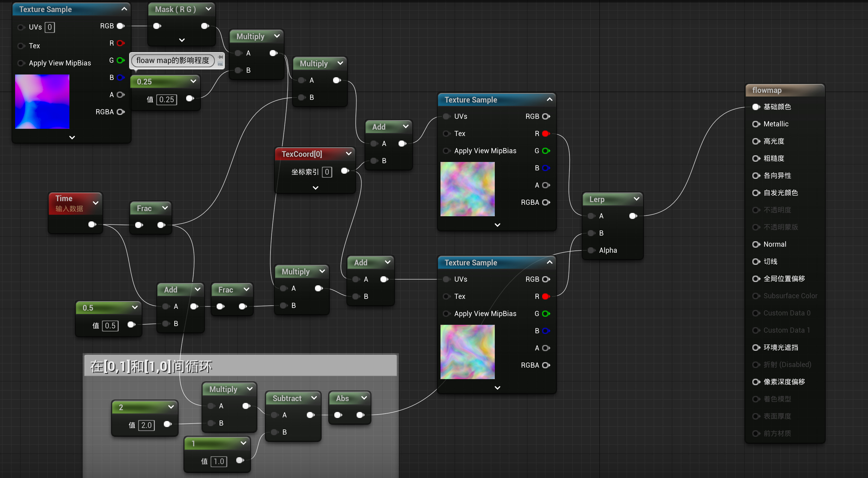The width and height of the screenshot is (868, 478).
Task: Click the G output pin of flow map Texture Sample
Action: pos(120,60)
